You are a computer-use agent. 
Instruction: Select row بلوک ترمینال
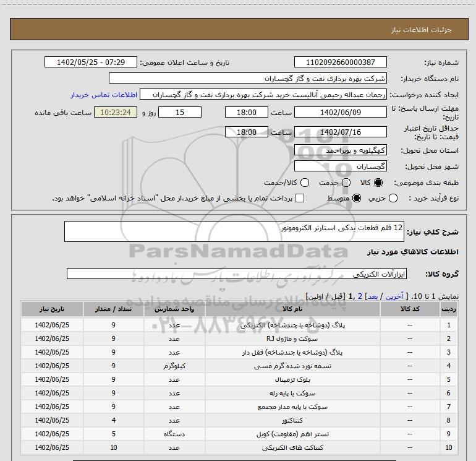239,379
